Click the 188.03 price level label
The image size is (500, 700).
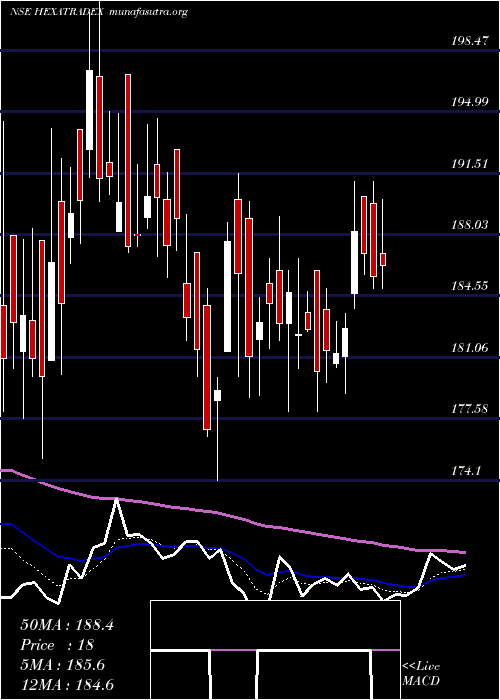[470, 225]
